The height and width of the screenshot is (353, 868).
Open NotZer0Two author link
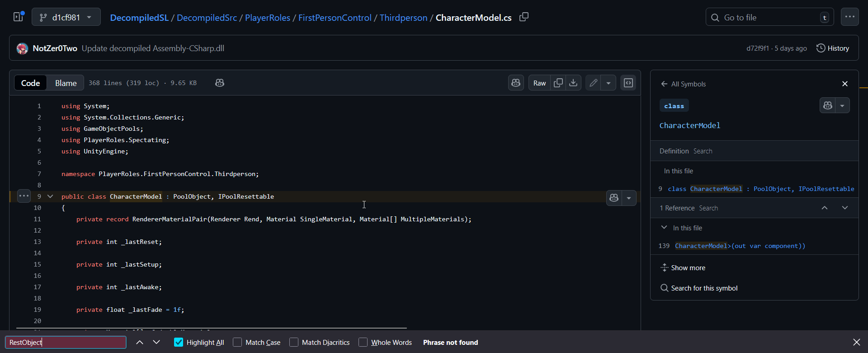pyautogui.click(x=55, y=48)
